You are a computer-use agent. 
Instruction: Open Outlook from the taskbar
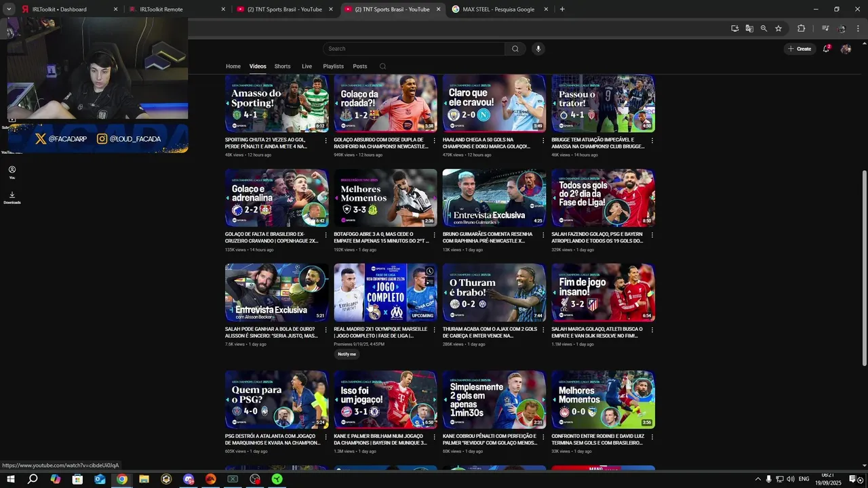[x=100, y=479]
